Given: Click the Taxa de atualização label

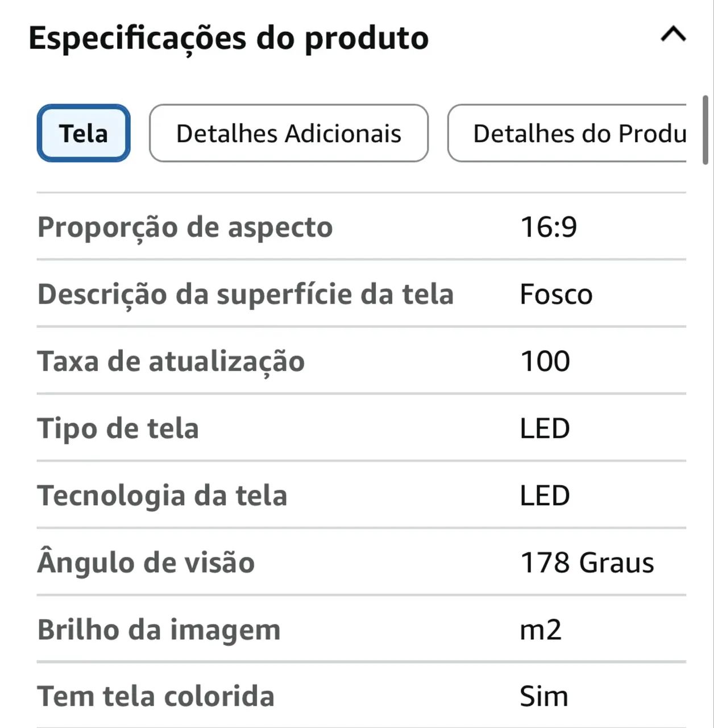Looking at the screenshot, I should pos(171,361).
